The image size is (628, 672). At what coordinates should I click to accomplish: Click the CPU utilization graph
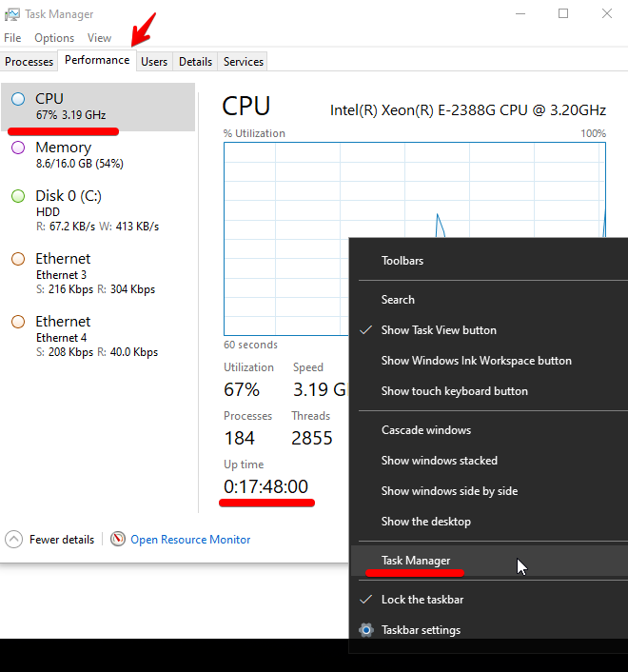[x=285, y=238]
